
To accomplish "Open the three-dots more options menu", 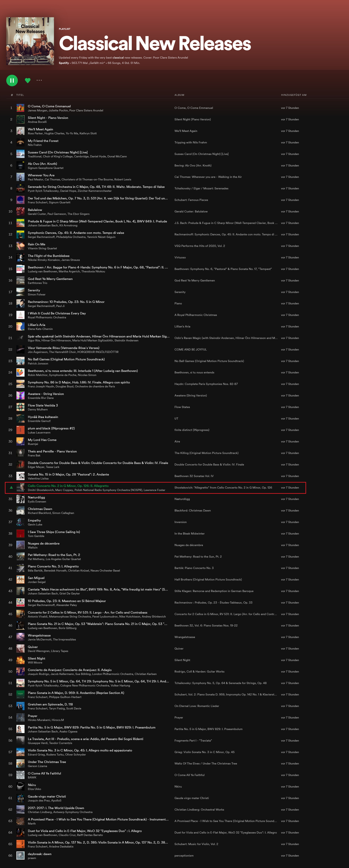I will point(39,80).
